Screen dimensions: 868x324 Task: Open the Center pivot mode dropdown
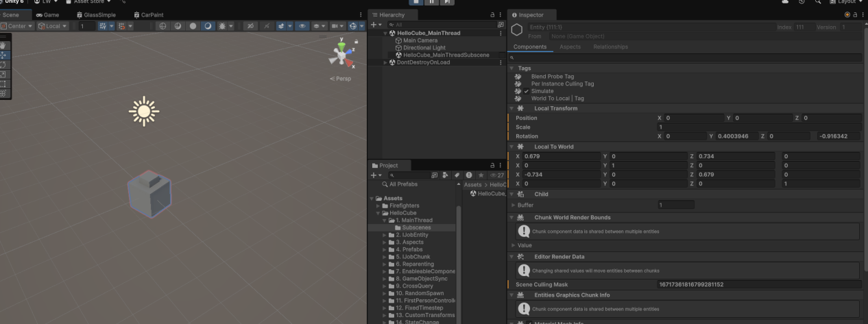(x=17, y=26)
